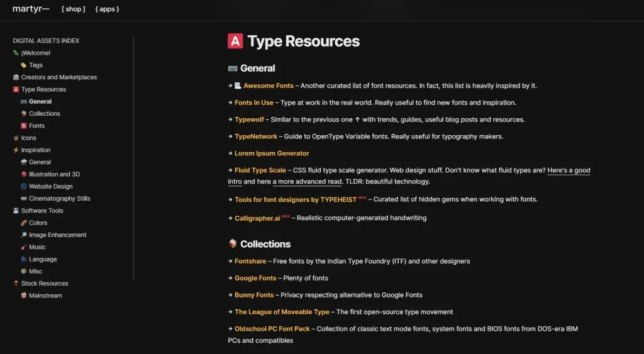Open the Awesome Fonts link

click(268, 86)
